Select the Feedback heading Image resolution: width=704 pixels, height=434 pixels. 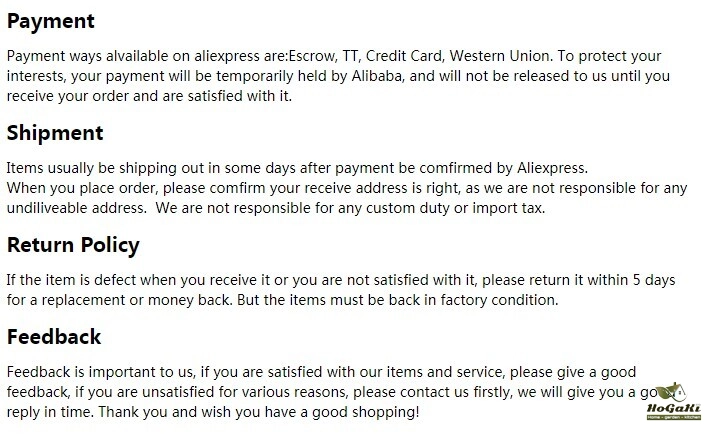pyautogui.click(x=54, y=337)
